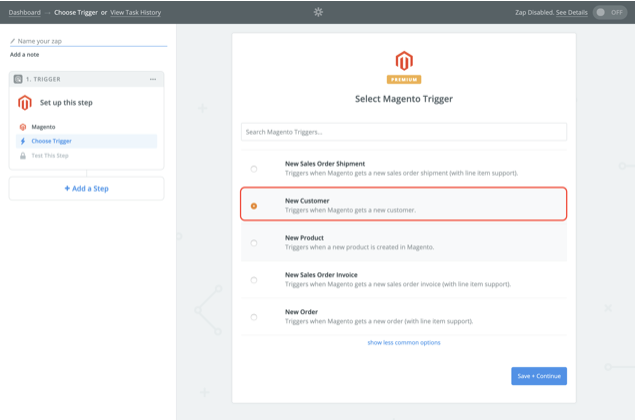This screenshot has width=635, height=420.
Task: Click Add a note link
Action: tap(25, 55)
